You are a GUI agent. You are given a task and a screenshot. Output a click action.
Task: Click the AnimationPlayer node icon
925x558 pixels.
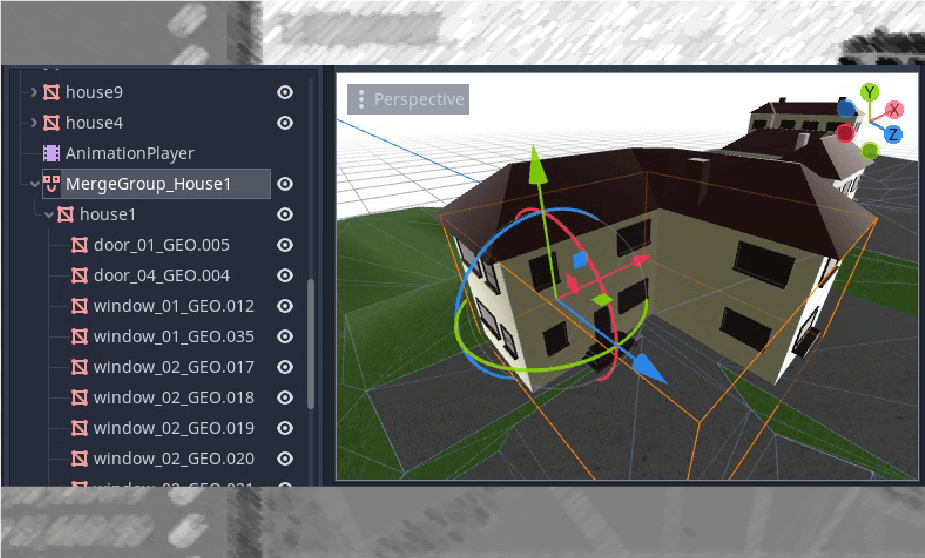(x=51, y=153)
